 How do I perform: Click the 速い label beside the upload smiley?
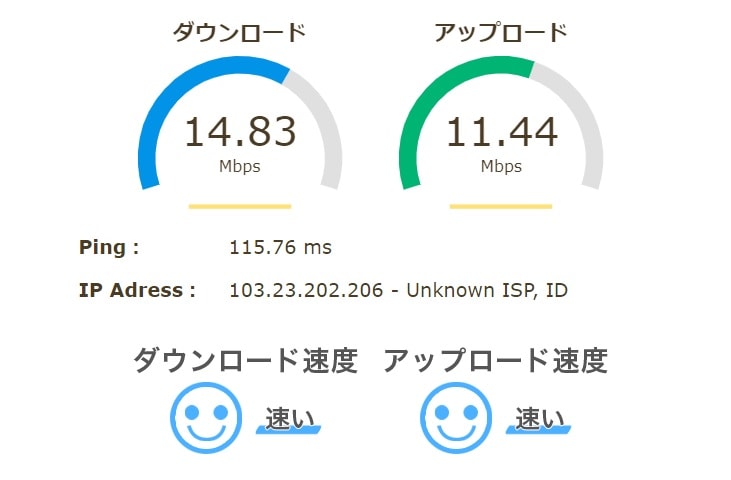coord(539,418)
